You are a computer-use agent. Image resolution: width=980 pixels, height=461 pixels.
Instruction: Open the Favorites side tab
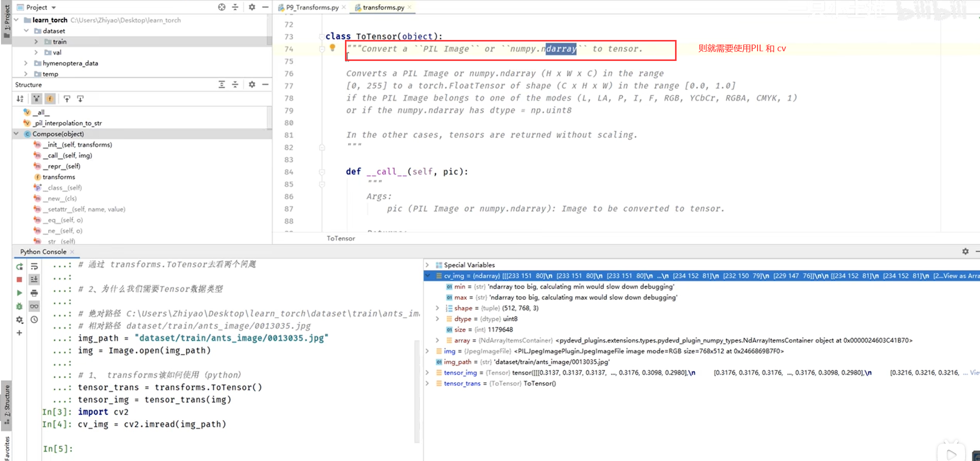[x=7, y=448]
